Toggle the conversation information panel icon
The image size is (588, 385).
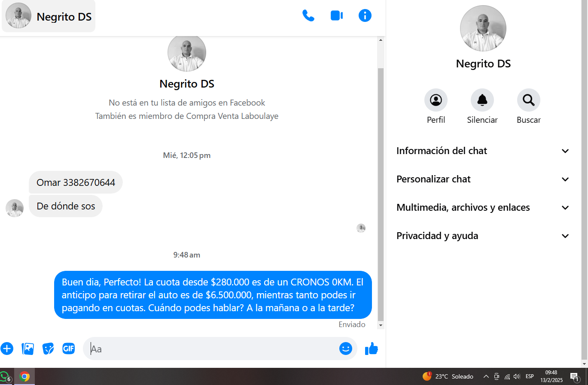[365, 16]
